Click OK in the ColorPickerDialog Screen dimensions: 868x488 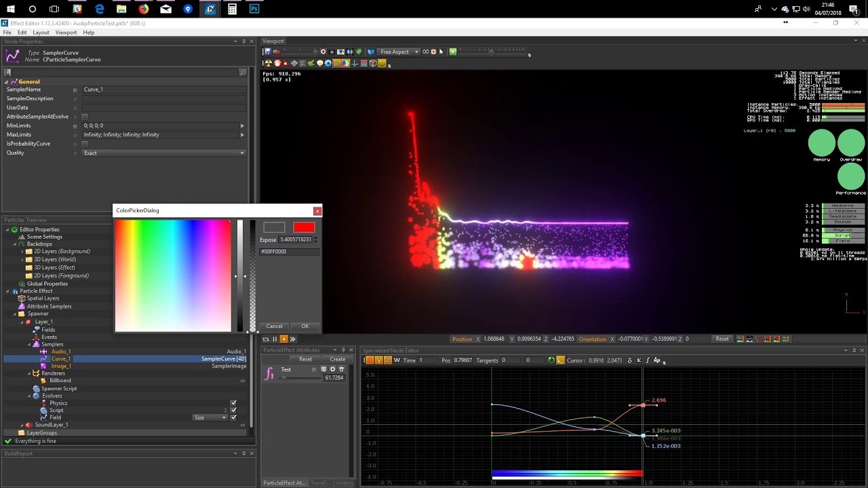(304, 326)
